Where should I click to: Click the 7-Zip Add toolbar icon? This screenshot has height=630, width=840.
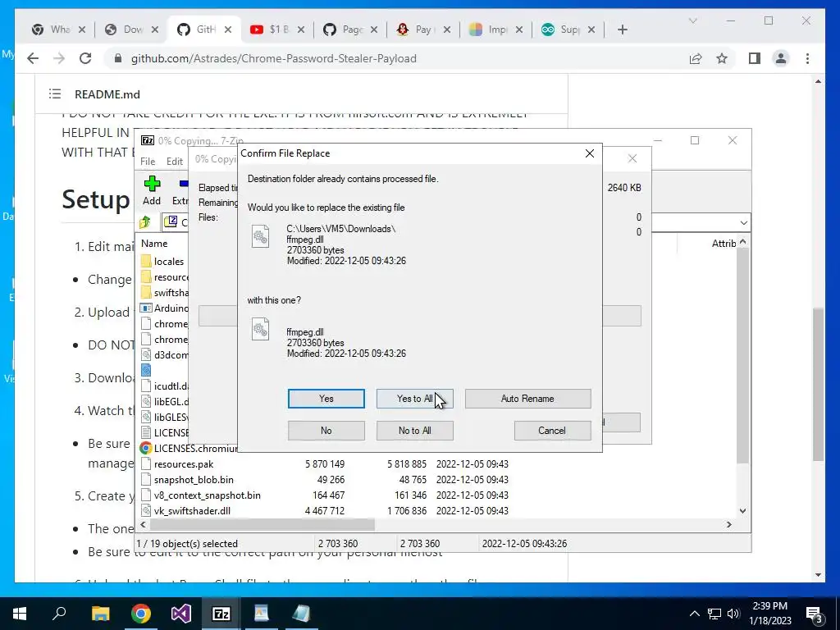[x=152, y=190]
